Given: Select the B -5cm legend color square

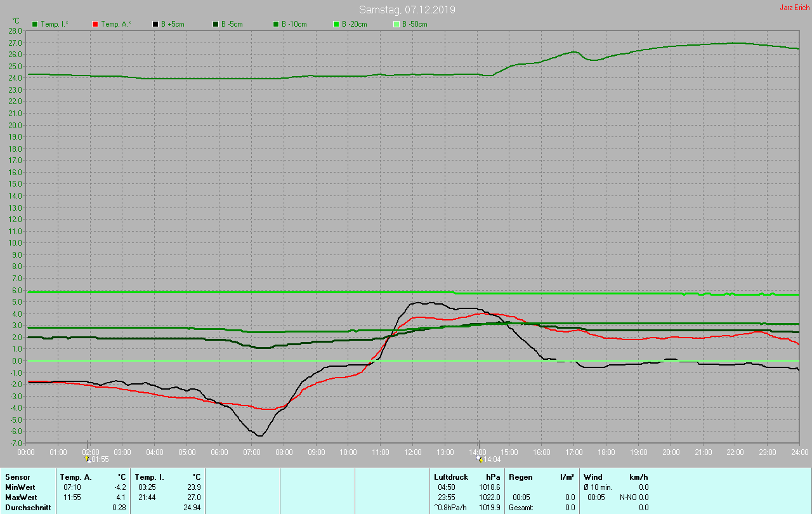Looking at the screenshot, I should point(216,24).
